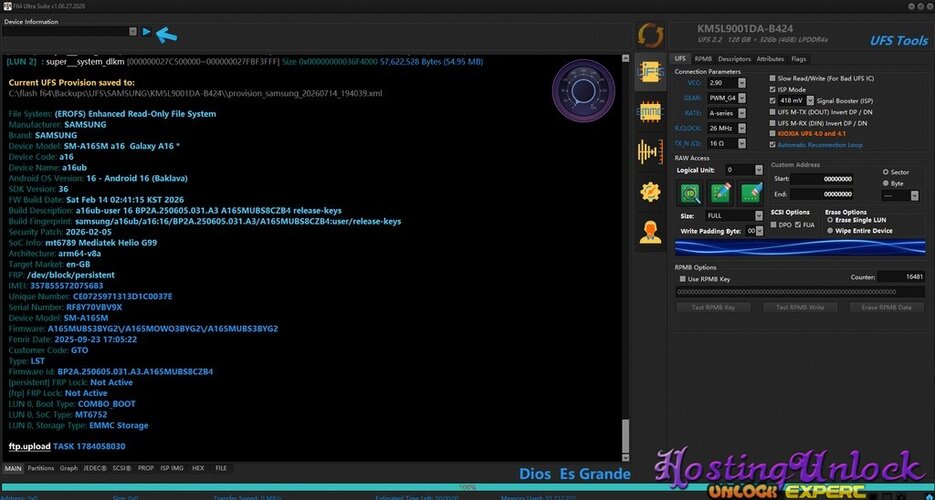Enable UFS M-RX (DIN) Invert DP / DN

[x=773, y=123]
